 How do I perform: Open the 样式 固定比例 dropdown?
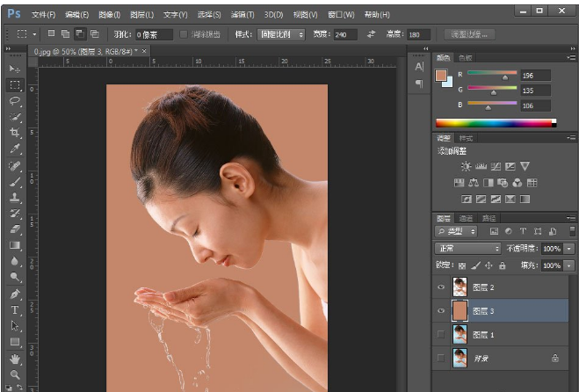281,34
